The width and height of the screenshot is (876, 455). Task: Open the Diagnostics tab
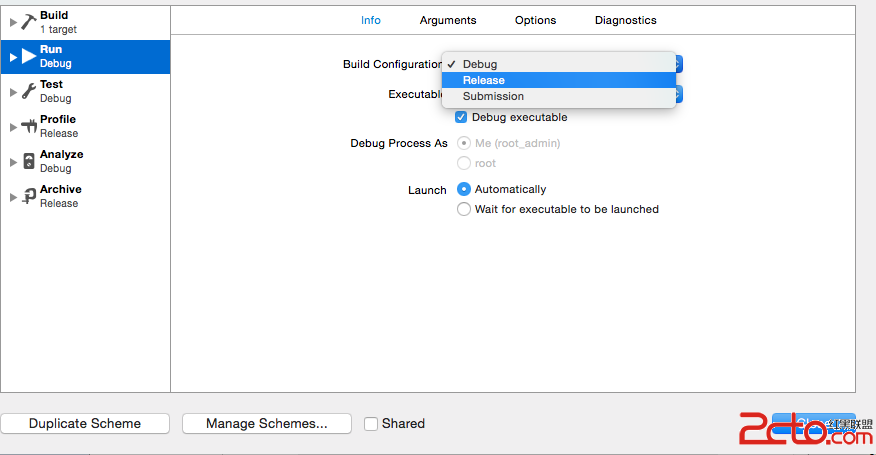pyautogui.click(x=625, y=20)
